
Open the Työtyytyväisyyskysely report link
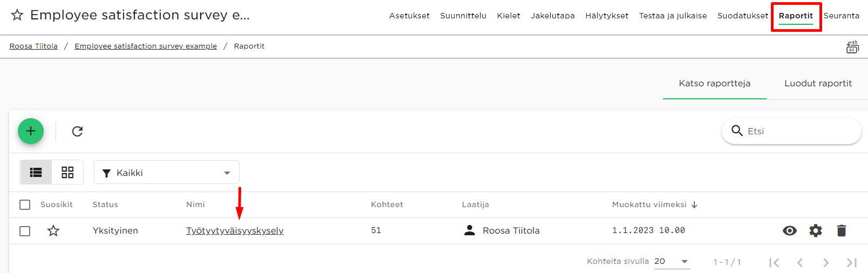coord(235,230)
